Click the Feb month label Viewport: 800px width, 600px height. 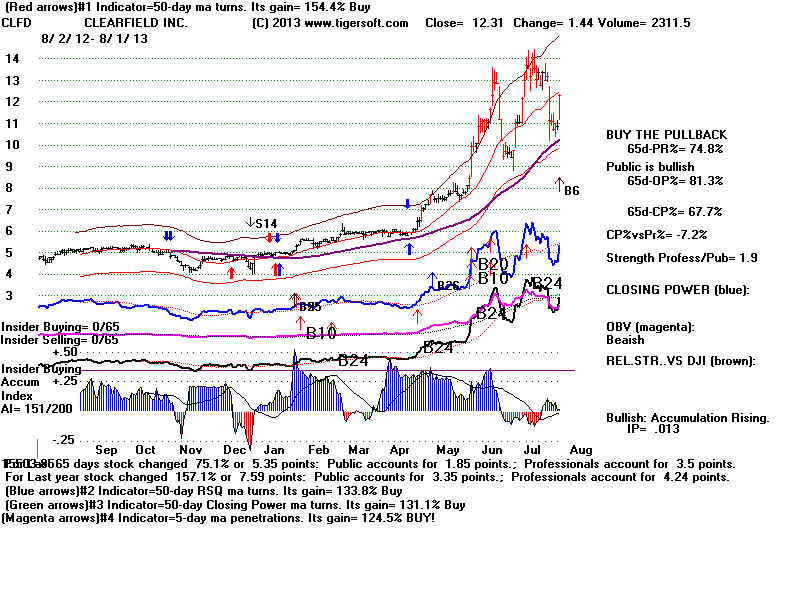[318, 450]
